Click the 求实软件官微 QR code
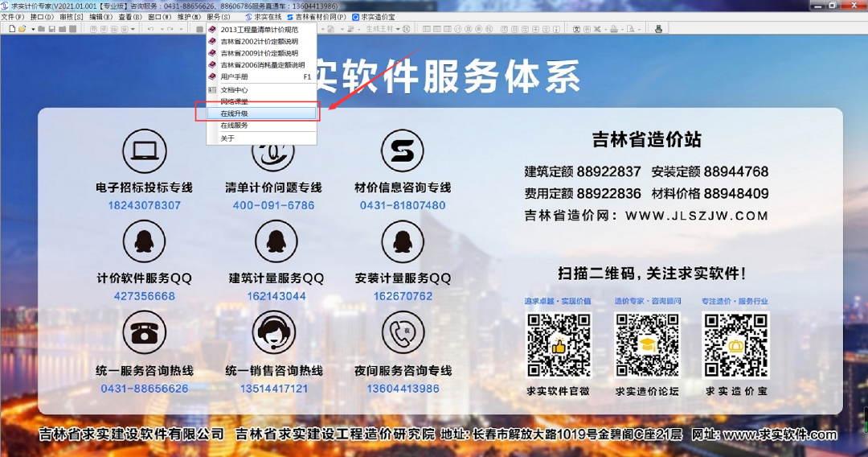The image size is (868, 457). coord(558,345)
